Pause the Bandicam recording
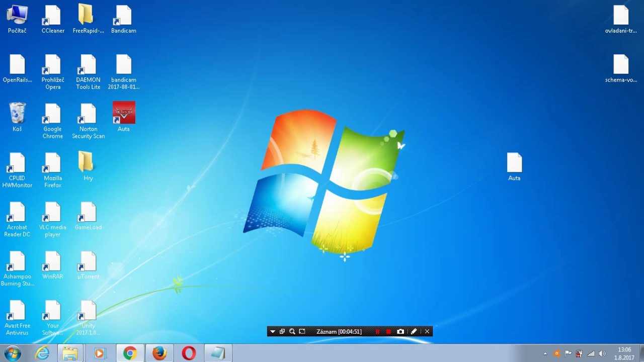Image resolution: width=644 pixels, height=362 pixels. [x=377, y=331]
